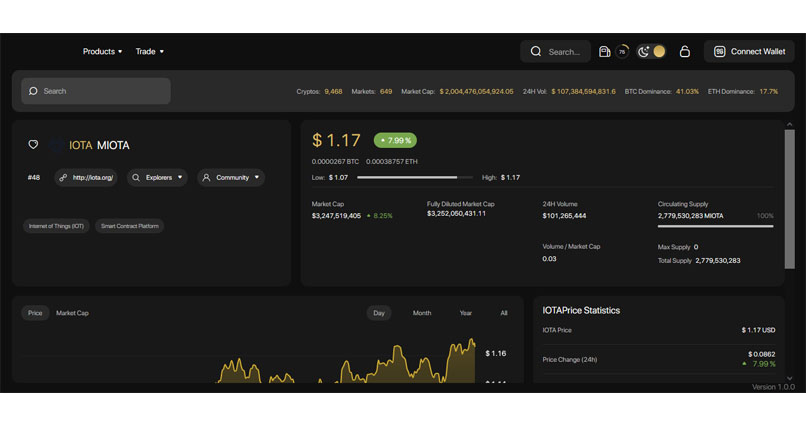Click the $1.17 main price

tap(336, 140)
